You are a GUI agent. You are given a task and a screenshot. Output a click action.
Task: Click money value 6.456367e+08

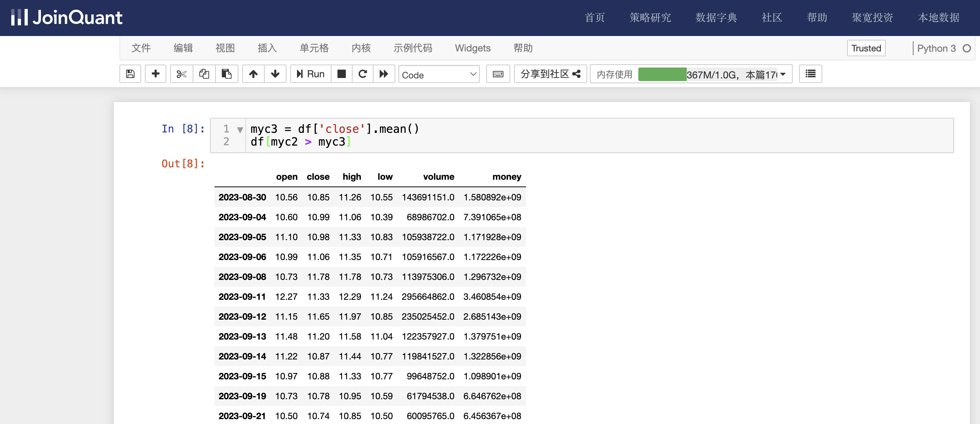492,416
